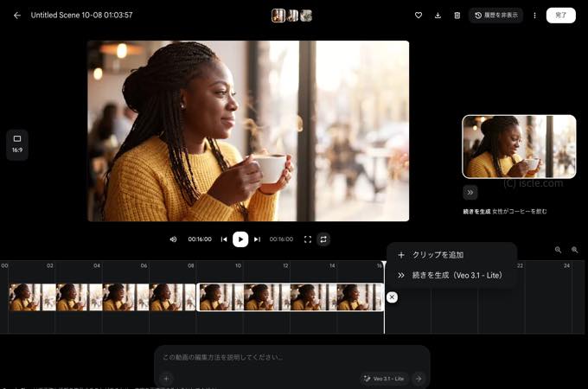
Task: Choose 続きを生成 (Veo 3.1 - Lite) option
Action: point(451,275)
